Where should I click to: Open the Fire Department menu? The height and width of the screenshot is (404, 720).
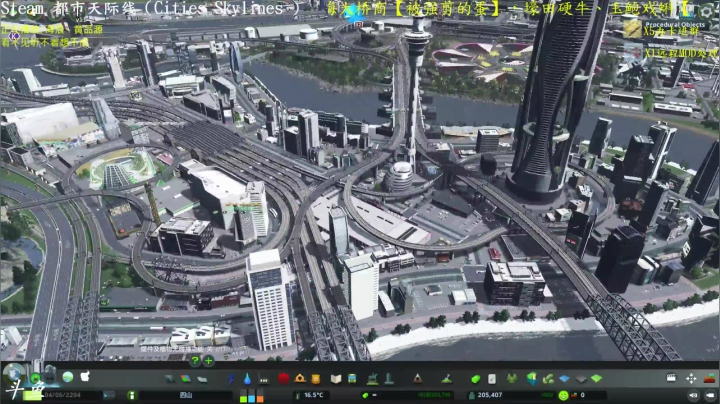point(300,378)
